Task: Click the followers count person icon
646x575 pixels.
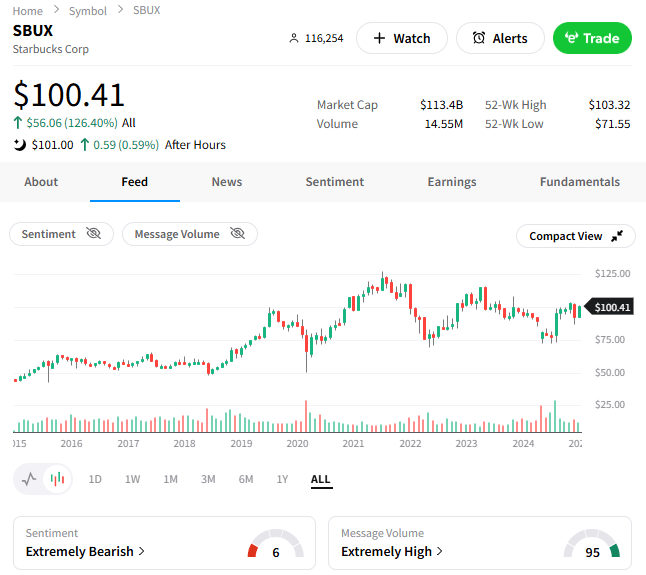Action: [x=293, y=38]
